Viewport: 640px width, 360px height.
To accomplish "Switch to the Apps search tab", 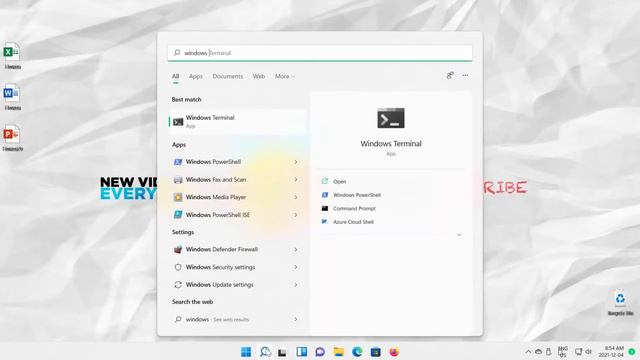I will (196, 76).
